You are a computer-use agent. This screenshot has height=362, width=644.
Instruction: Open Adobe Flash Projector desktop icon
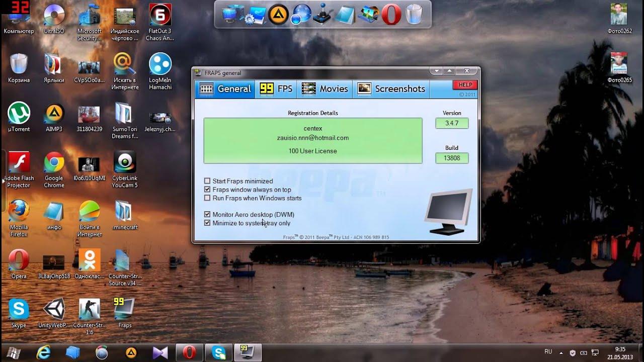point(19,170)
